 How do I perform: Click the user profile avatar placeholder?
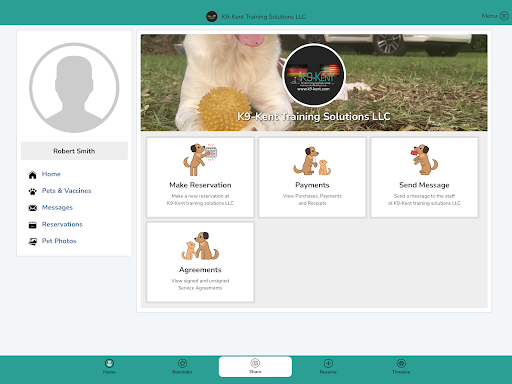coord(74,88)
